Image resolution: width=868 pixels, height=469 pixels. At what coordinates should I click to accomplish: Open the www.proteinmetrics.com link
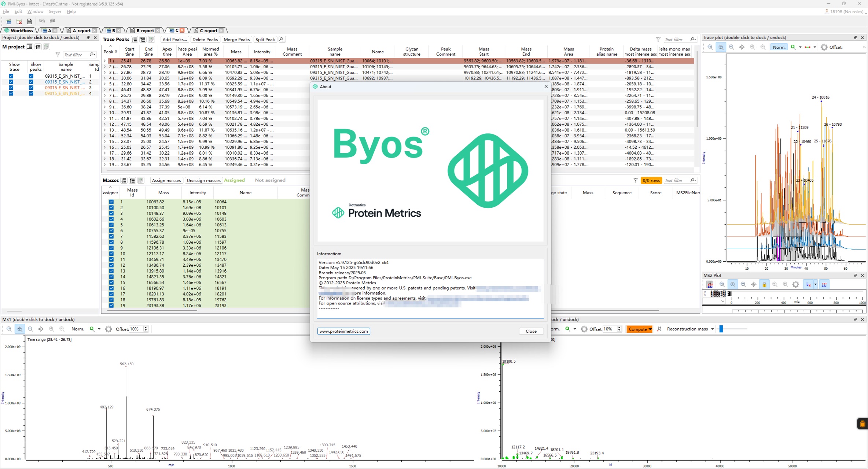pos(343,331)
